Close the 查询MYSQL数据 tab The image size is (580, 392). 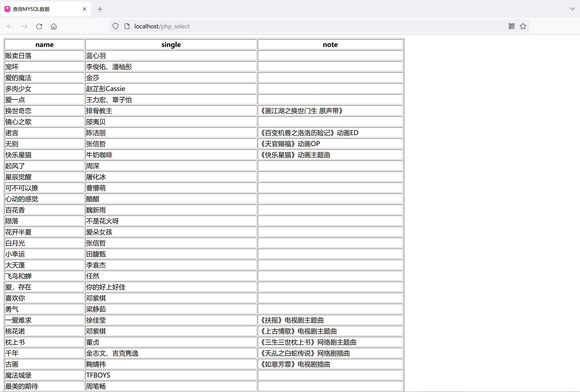[x=84, y=9]
